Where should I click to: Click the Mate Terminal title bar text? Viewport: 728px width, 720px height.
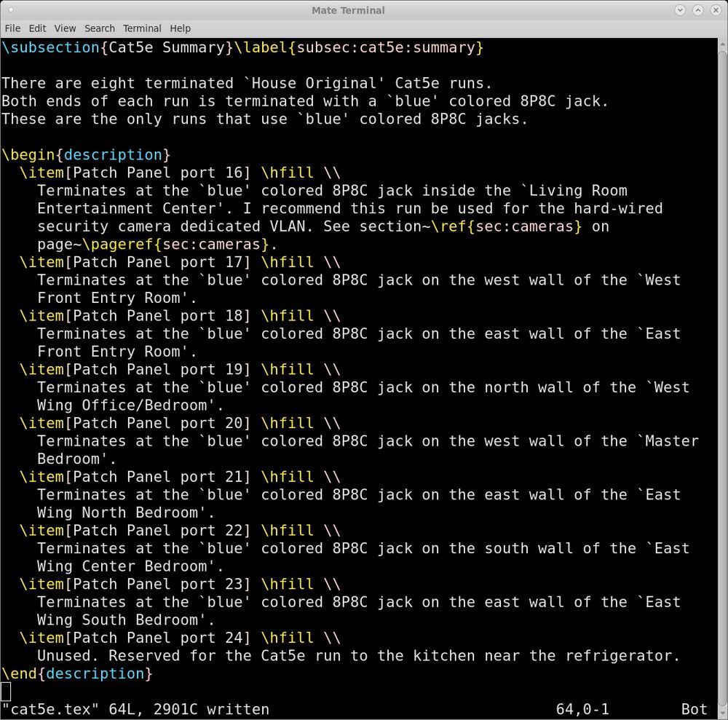348,9
